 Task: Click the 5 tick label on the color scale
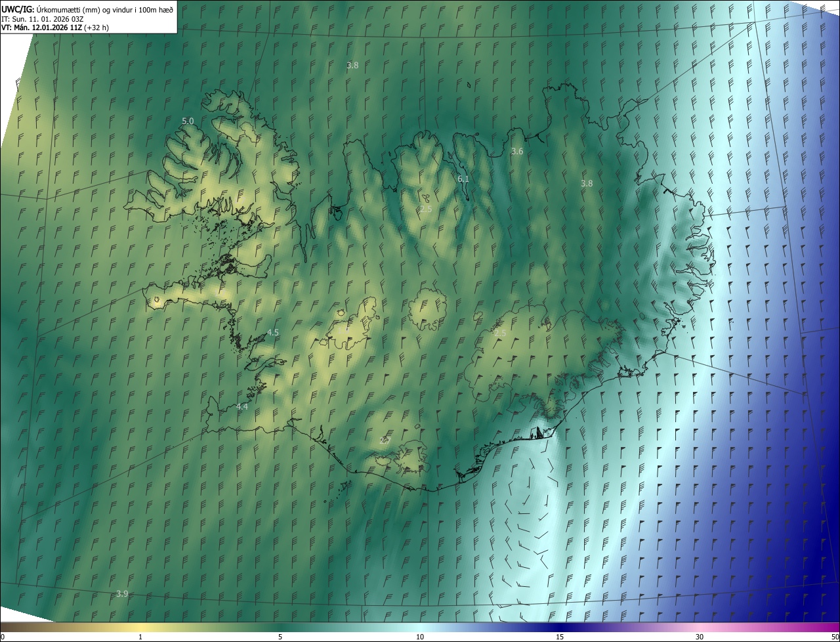tap(280, 637)
